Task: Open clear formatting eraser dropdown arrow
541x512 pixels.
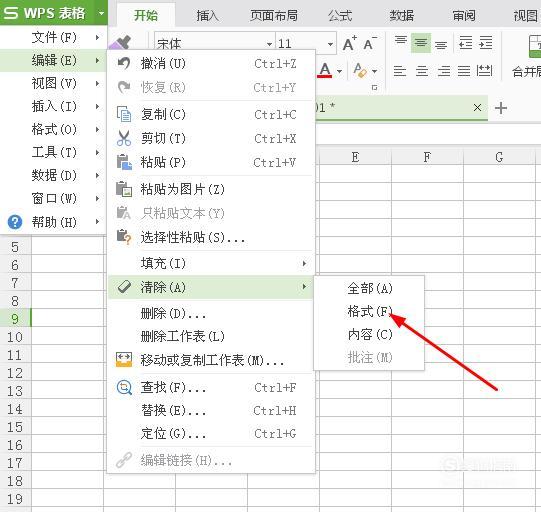Action: tap(374, 71)
